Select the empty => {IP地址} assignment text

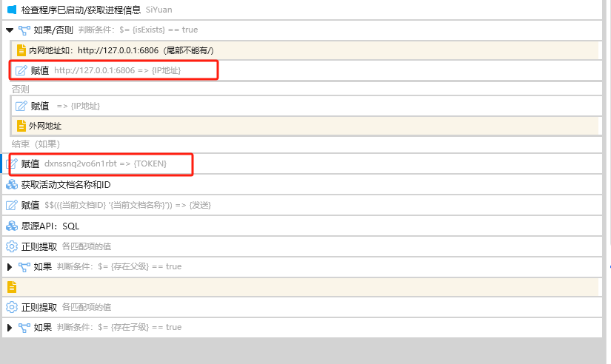[x=79, y=106]
